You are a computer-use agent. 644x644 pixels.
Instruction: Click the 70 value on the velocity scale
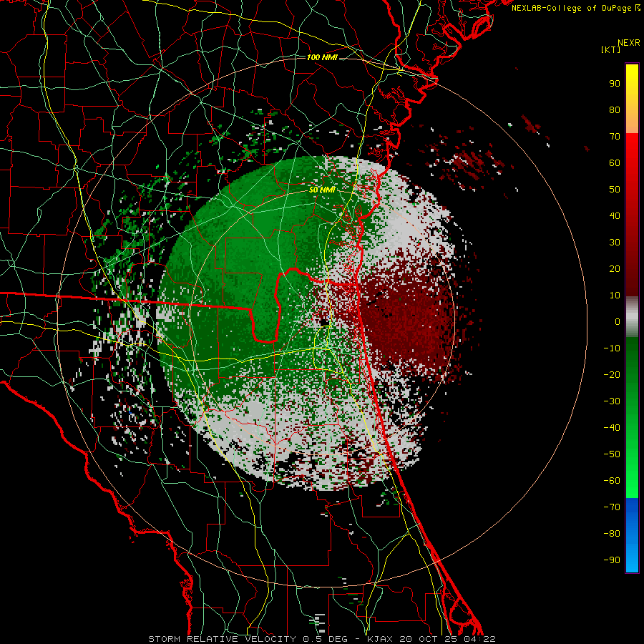click(615, 137)
